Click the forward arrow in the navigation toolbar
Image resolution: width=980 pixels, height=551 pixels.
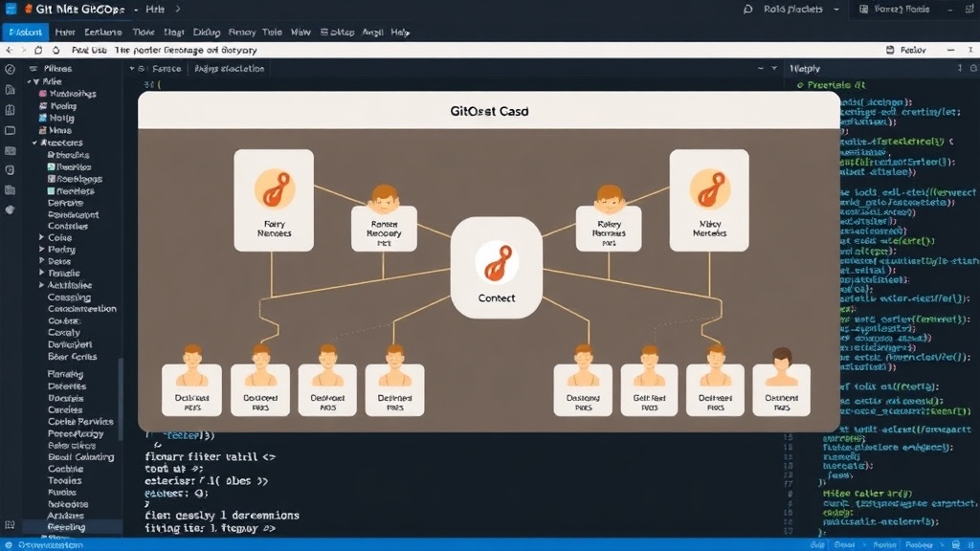[x=24, y=50]
